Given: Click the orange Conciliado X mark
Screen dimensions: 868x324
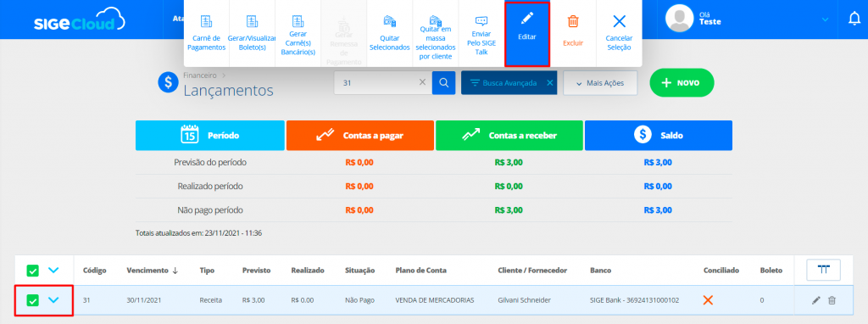Looking at the screenshot, I should coord(708,300).
